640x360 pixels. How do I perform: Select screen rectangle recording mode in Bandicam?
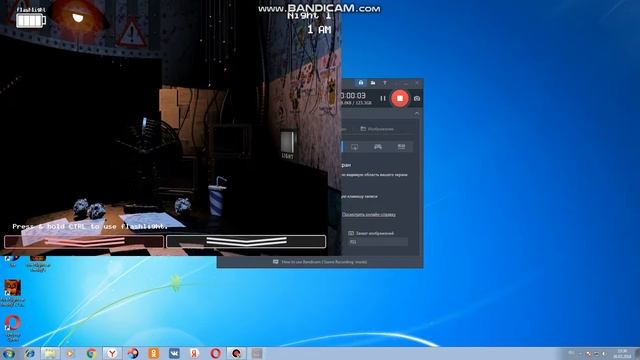click(354, 147)
